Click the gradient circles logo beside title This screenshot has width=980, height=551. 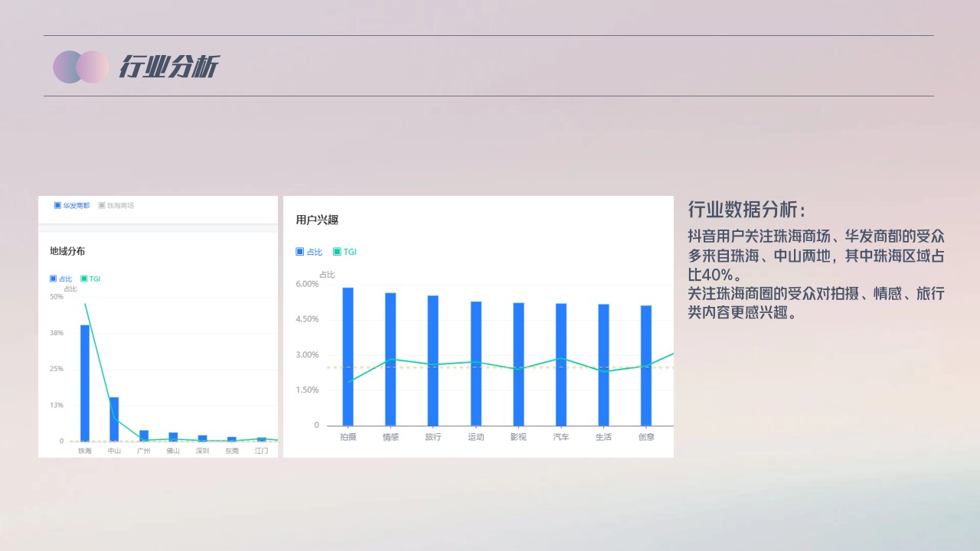81,67
